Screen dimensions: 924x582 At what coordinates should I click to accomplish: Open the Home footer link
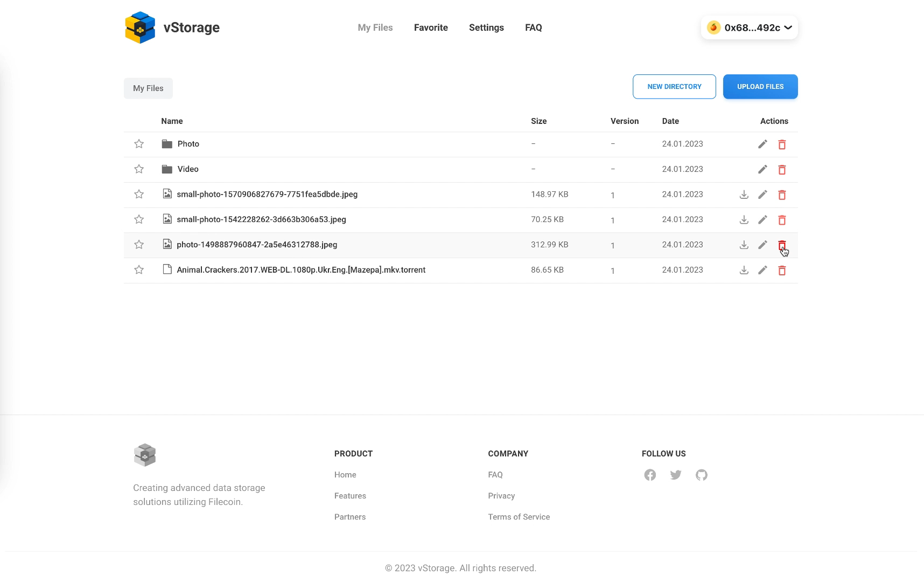coord(345,475)
